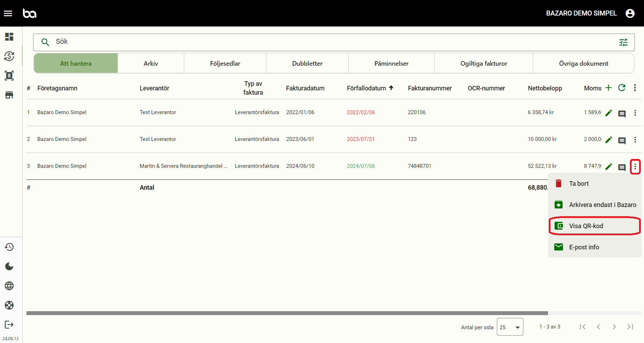Sort by Fakturadatum column header

305,88
